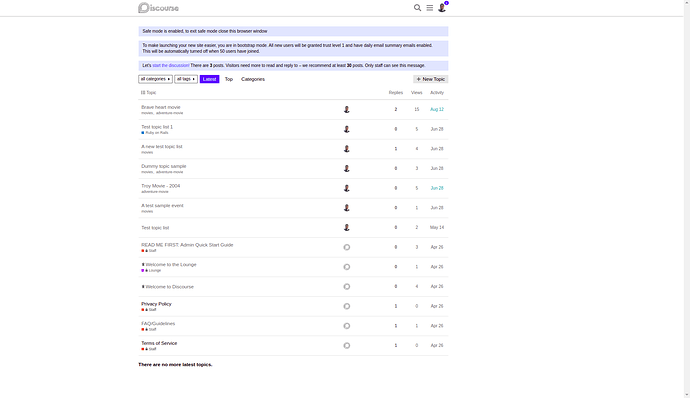
Task: Open system avatar on Terms of Service row
Action: pyautogui.click(x=347, y=346)
